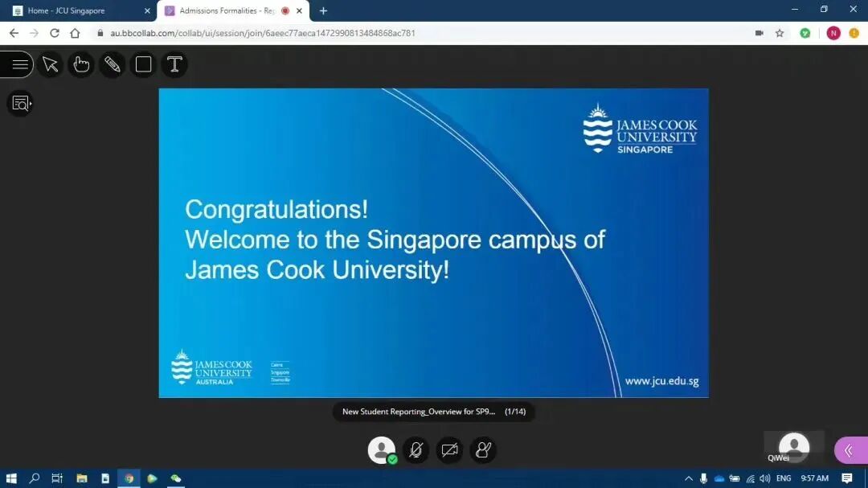Screen dimensions: 868x488
Task: Open the taskbar notepad document app
Action: [x=105, y=478]
